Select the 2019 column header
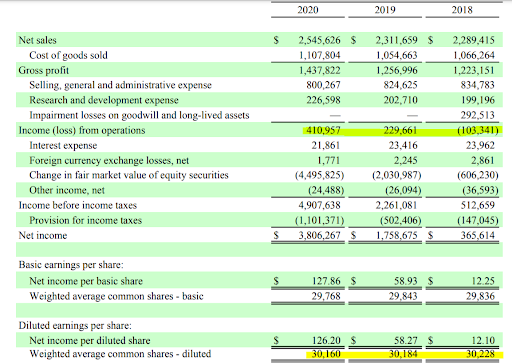Screen dimensions: 512x364 [x=385, y=10]
